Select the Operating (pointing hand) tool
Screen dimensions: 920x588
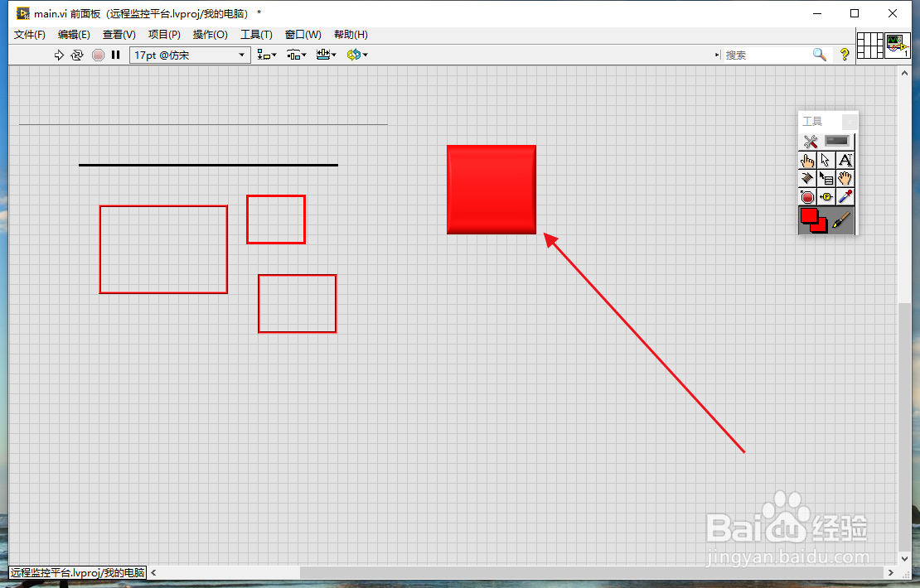(807, 160)
